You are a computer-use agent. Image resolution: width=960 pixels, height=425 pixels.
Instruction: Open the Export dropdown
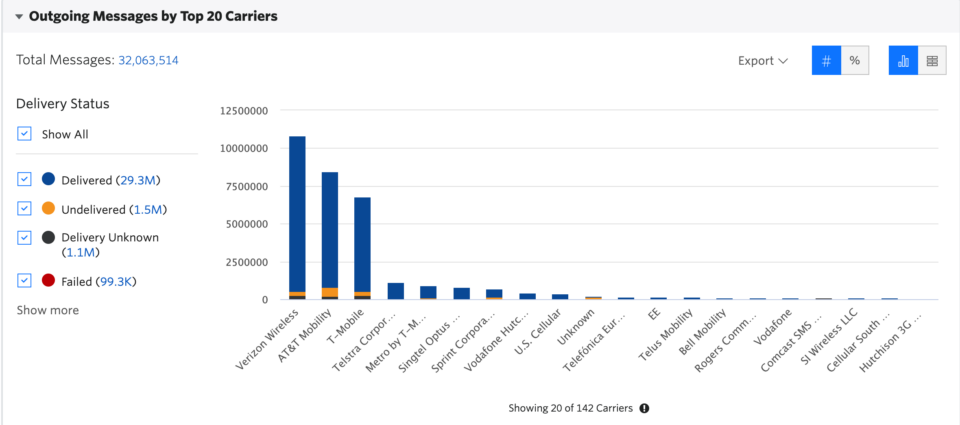(762, 61)
